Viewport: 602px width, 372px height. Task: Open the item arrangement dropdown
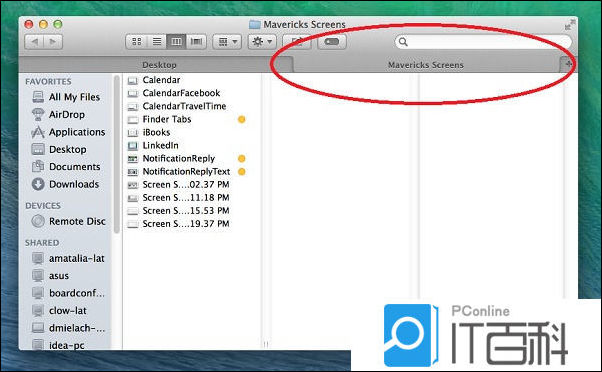point(227,41)
